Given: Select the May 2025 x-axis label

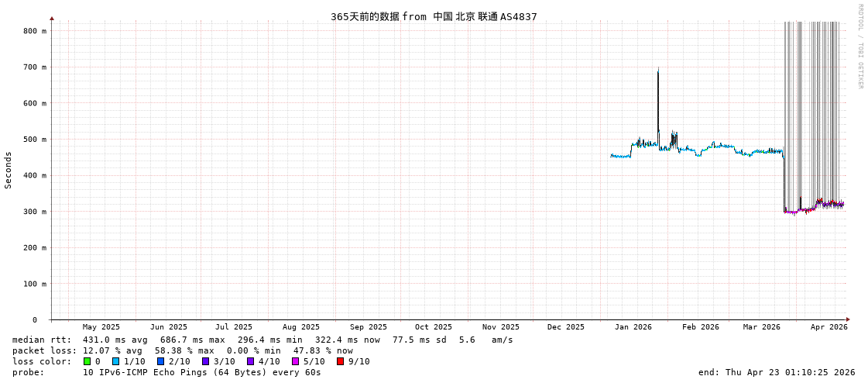Looking at the screenshot, I should (x=101, y=327).
